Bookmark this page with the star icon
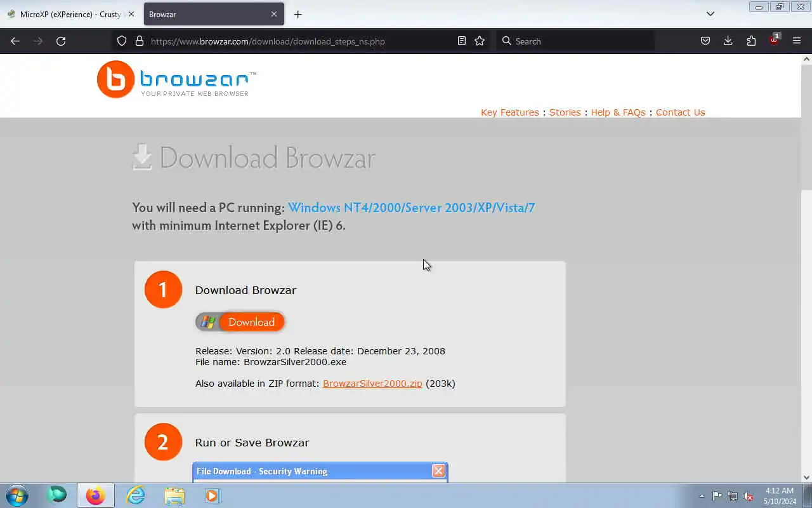This screenshot has height=508, width=812. tap(480, 41)
